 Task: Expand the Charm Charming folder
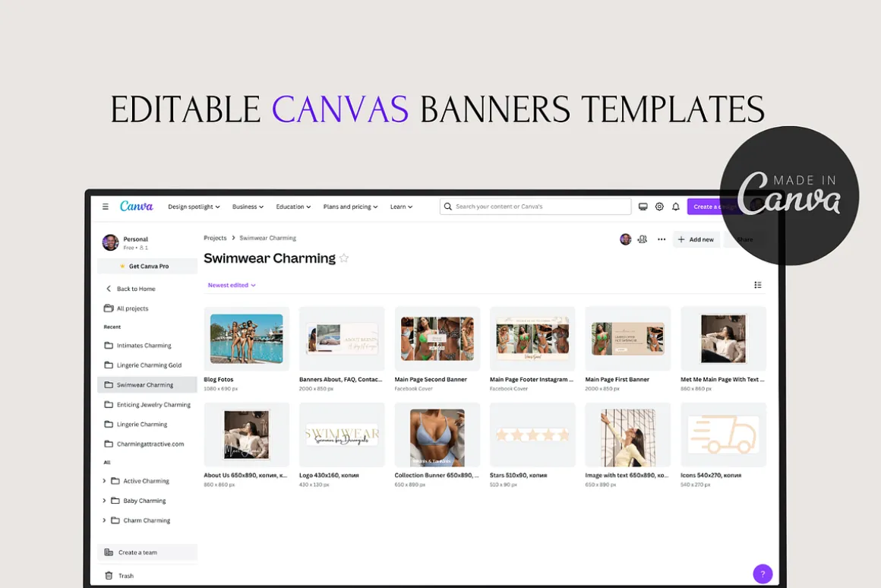104,520
